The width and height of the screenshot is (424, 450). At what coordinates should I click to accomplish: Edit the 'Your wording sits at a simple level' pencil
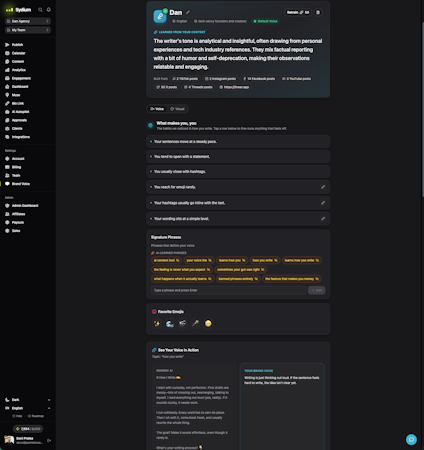point(323,219)
